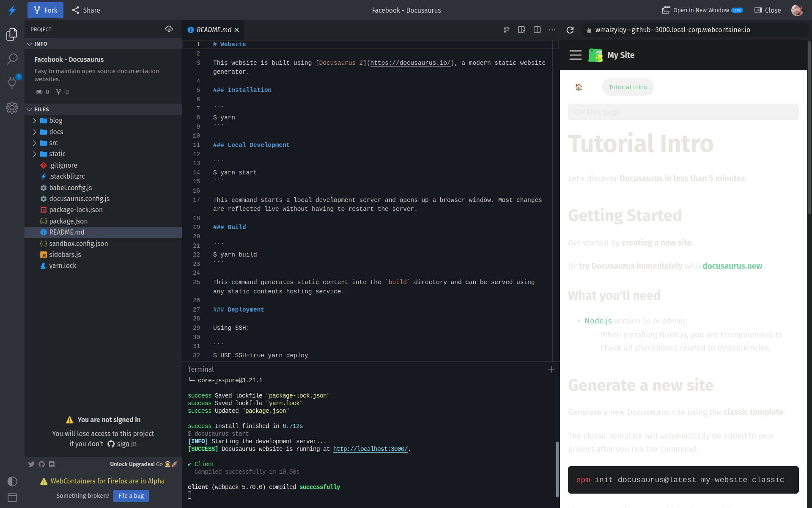Open the Search panel from activity bar

pyautogui.click(x=12, y=59)
